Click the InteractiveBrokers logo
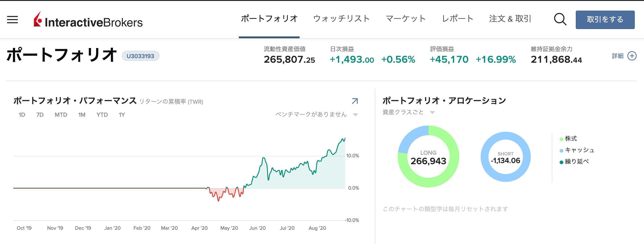 (88, 22)
